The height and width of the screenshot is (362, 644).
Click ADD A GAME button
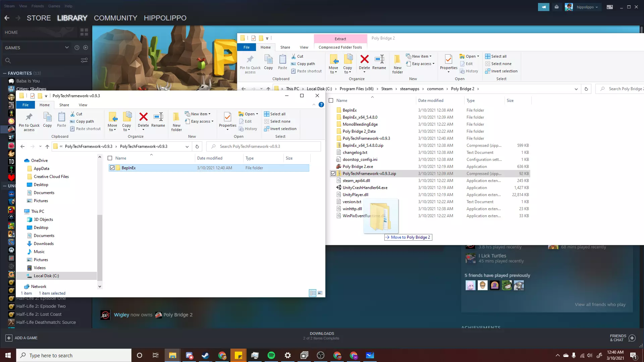[x=21, y=338]
